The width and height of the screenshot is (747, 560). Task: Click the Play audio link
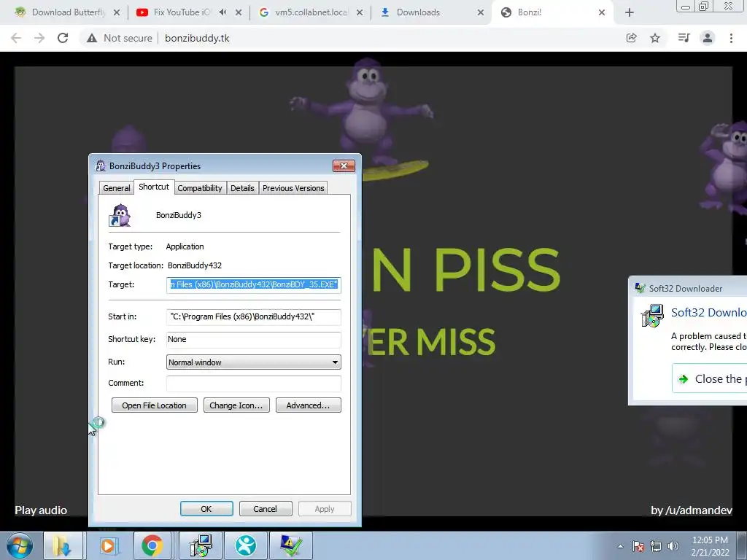pos(41,510)
